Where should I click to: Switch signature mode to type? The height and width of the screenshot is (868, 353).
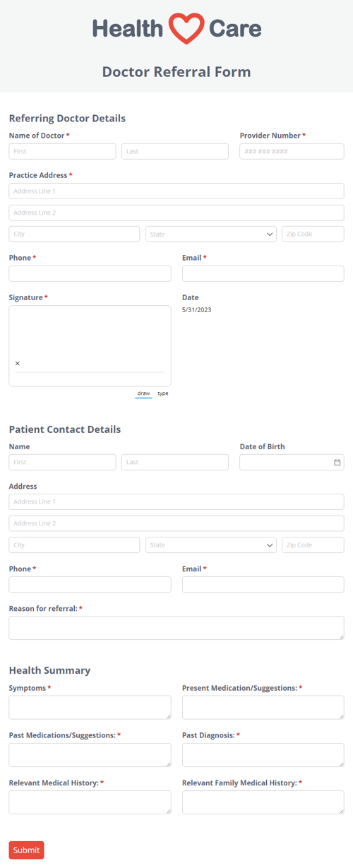coord(163,393)
